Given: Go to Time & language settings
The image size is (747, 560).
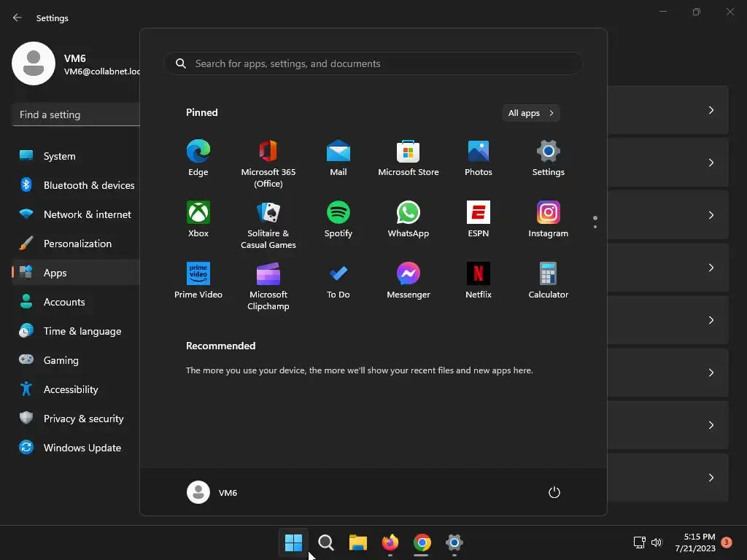Looking at the screenshot, I should pyautogui.click(x=76, y=331).
